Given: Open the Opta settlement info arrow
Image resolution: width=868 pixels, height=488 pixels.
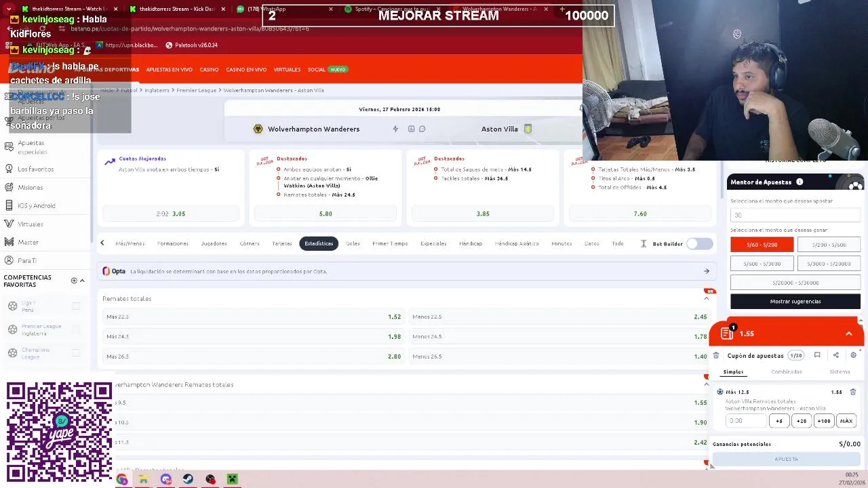Looking at the screenshot, I should pyautogui.click(x=706, y=271).
